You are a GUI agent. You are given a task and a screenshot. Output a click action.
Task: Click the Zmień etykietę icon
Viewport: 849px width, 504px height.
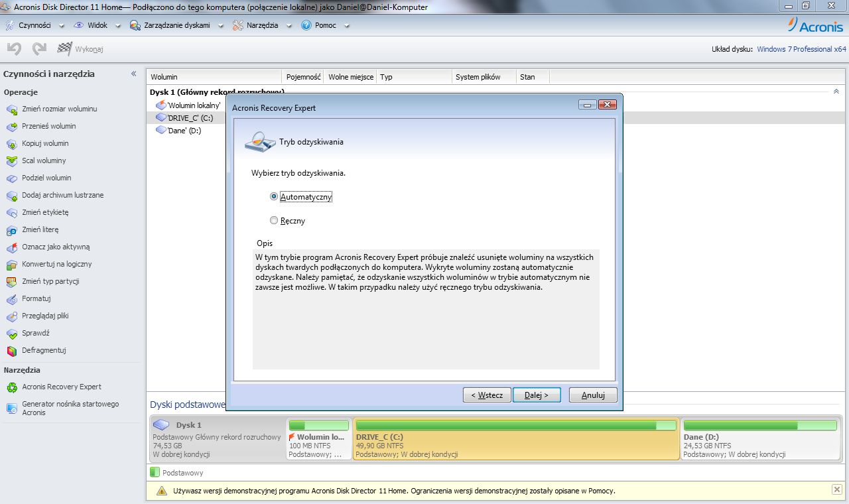point(11,213)
